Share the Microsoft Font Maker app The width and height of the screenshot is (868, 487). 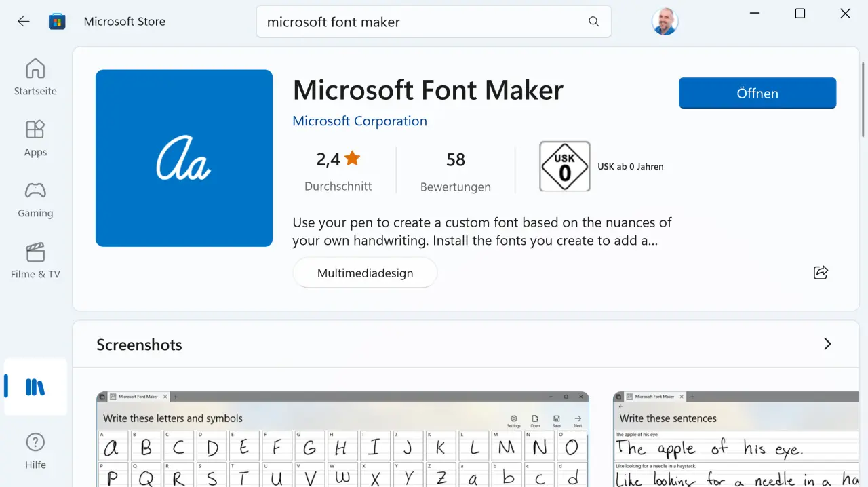click(x=821, y=272)
